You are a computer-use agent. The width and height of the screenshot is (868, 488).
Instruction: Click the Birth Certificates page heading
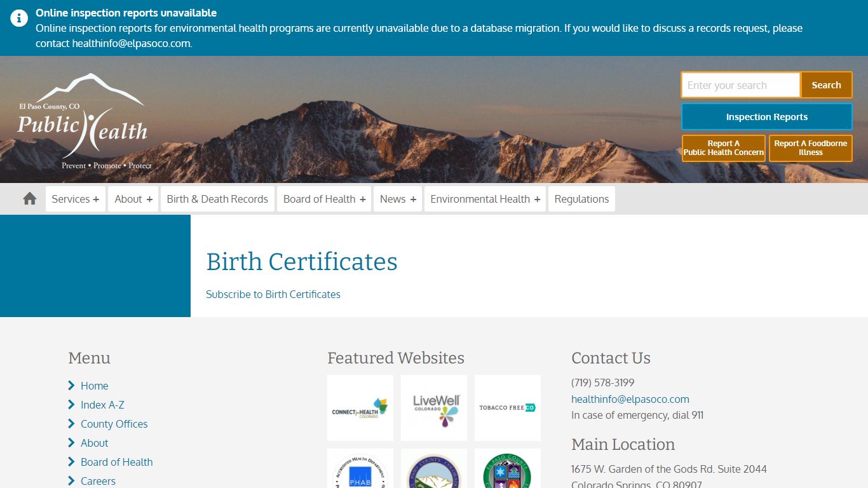click(x=302, y=261)
